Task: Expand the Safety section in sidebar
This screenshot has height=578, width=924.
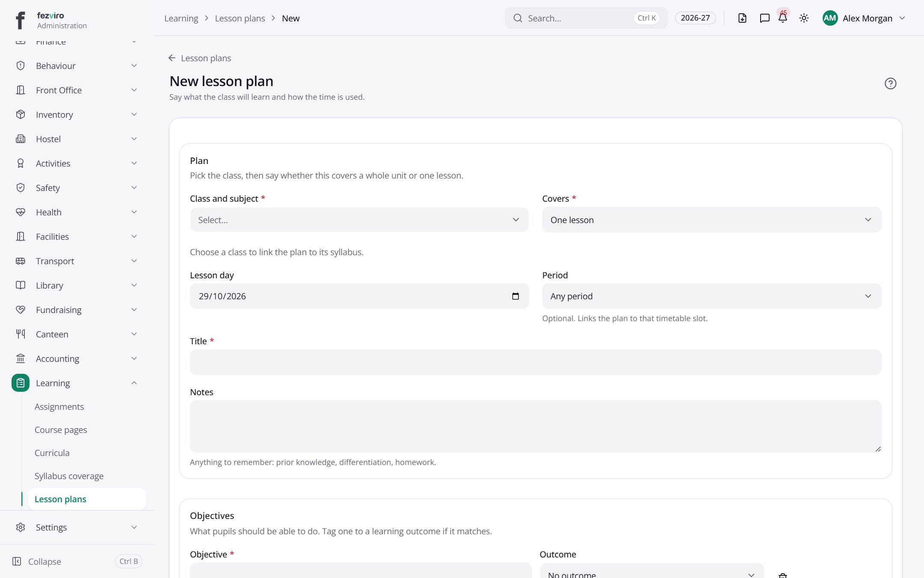Action: [77, 188]
